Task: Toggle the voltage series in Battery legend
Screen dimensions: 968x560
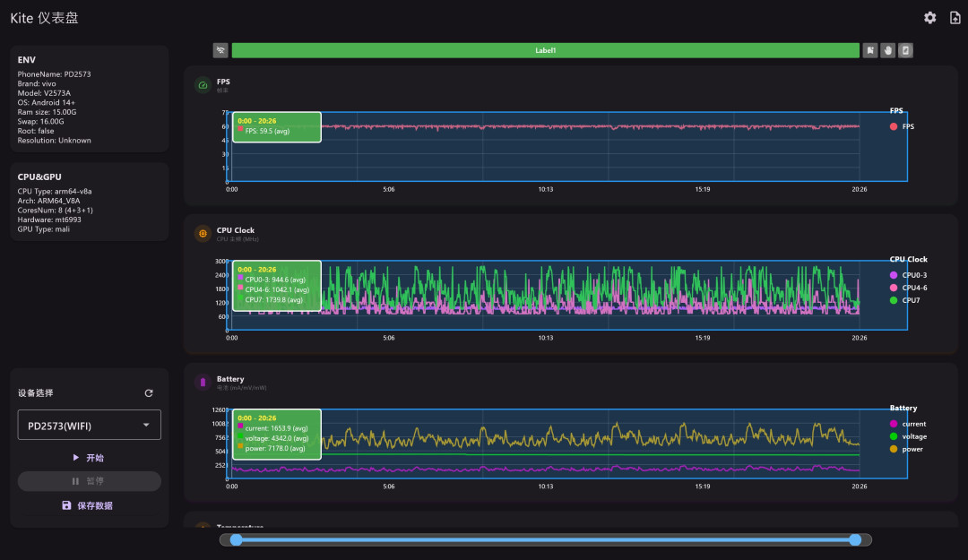Action: pos(908,436)
